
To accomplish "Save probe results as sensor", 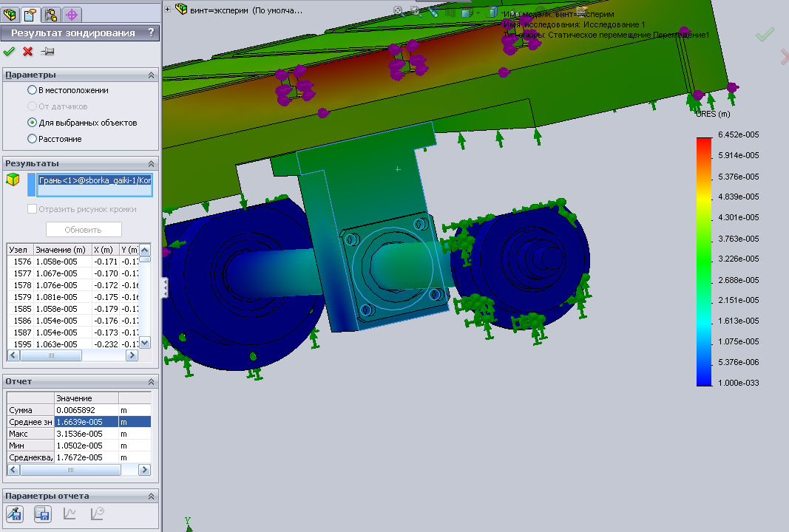I will pos(15,514).
